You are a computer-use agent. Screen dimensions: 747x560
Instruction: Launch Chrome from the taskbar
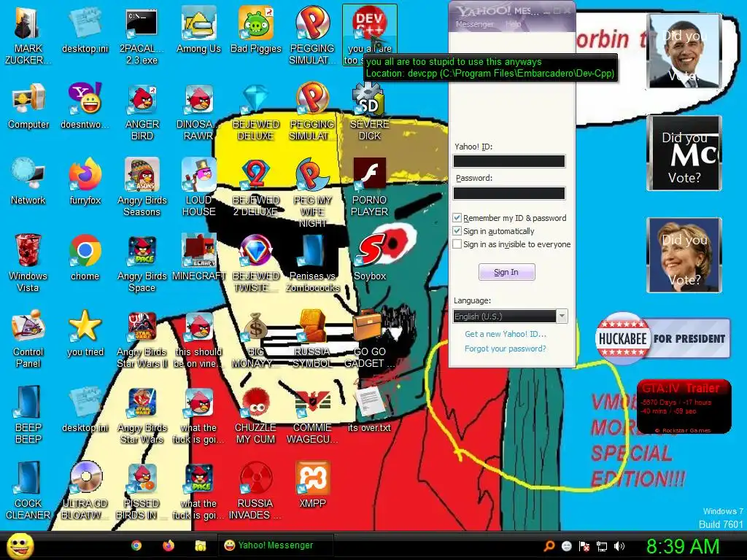point(136,545)
